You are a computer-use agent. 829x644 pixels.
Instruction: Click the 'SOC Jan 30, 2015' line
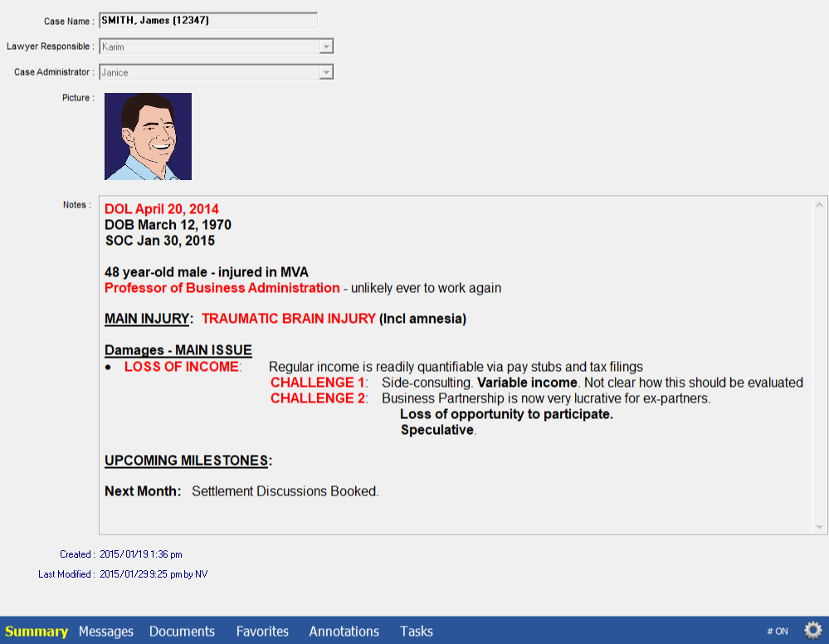(x=160, y=242)
